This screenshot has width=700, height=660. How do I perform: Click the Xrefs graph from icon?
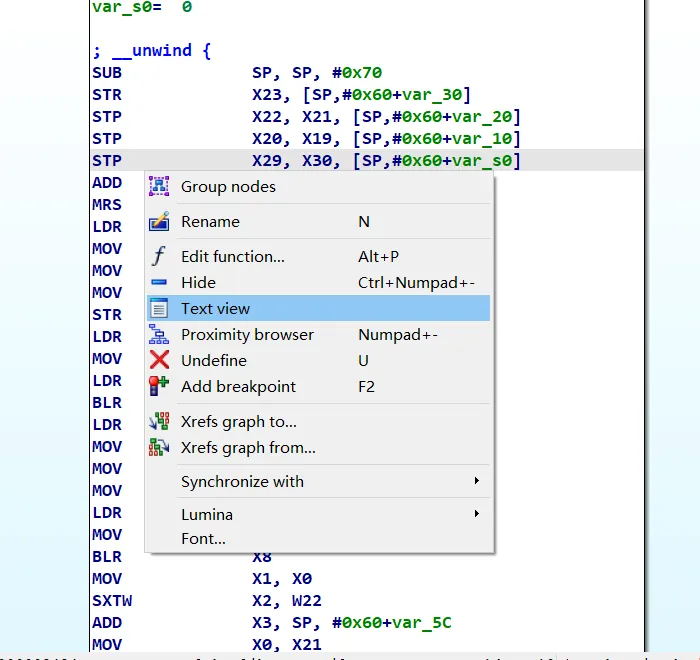[x=159, y=447]
